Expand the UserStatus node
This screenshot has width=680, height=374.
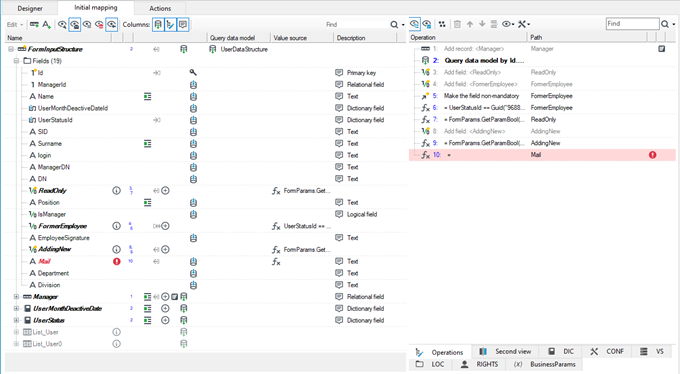point(16,320)
